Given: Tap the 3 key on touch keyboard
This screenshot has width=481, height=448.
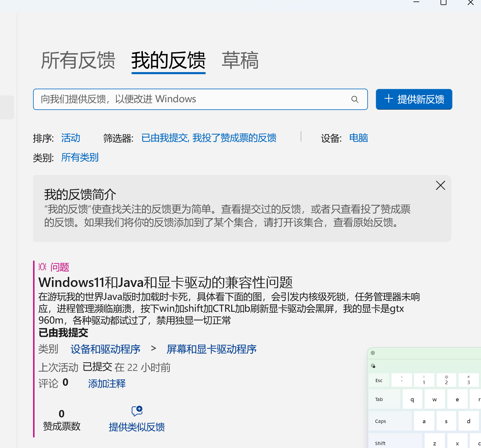Looking at the screenshot, I should tap(469, 380).
